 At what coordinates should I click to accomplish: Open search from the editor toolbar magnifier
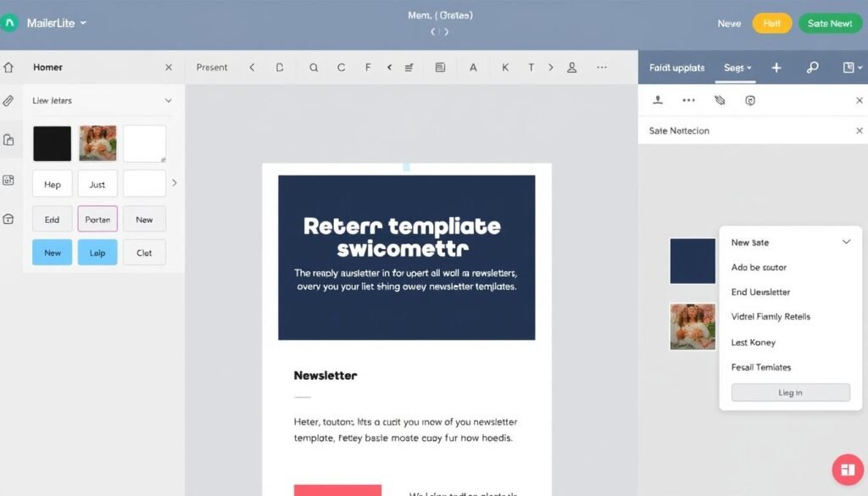313,67
